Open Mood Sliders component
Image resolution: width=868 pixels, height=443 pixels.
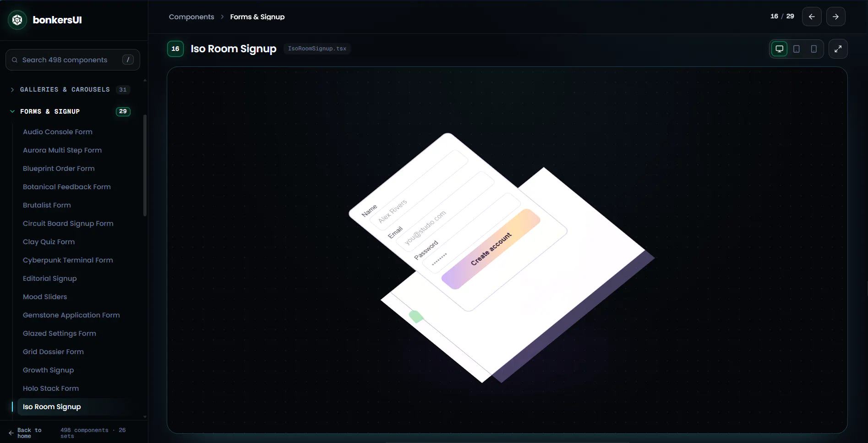45,297
